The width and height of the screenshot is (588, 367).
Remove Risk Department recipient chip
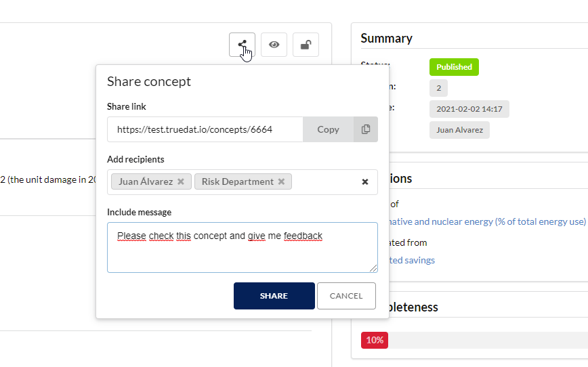point(282,181)
